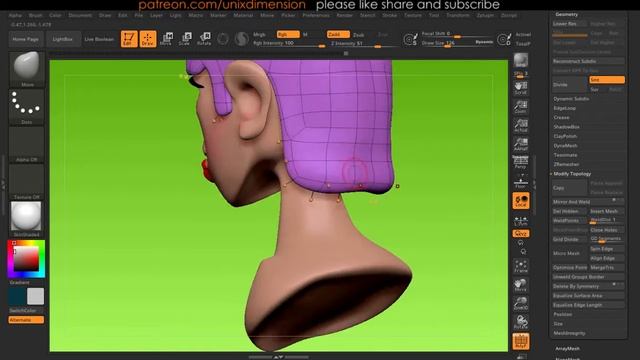640x360 pixels.
Task: Open the Zplugin menu
Action: click(x=485, y=15)
